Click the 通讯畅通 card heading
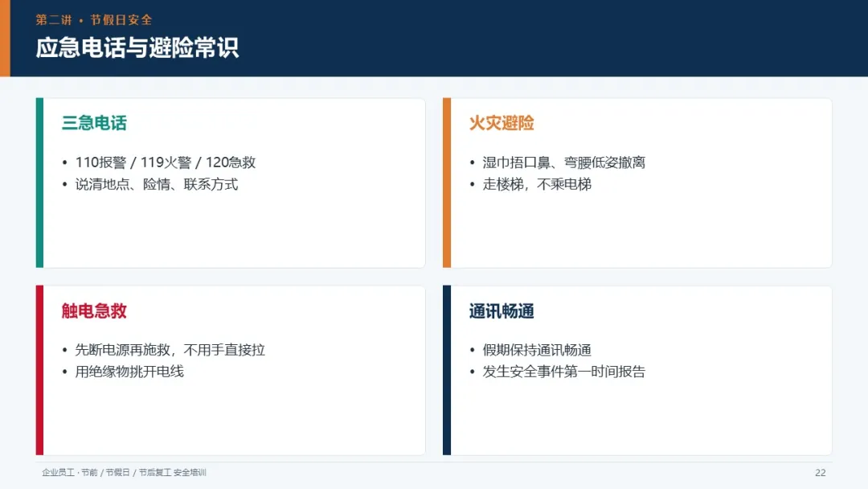 (502, 310)
